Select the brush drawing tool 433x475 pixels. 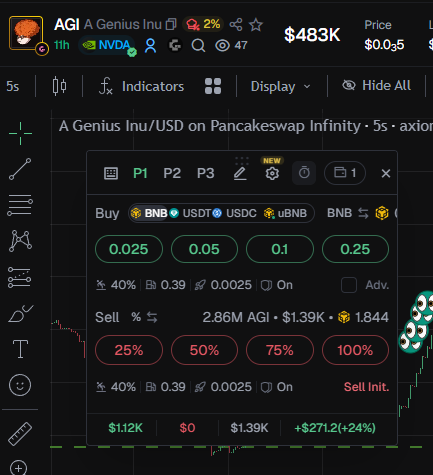(20, 313)
